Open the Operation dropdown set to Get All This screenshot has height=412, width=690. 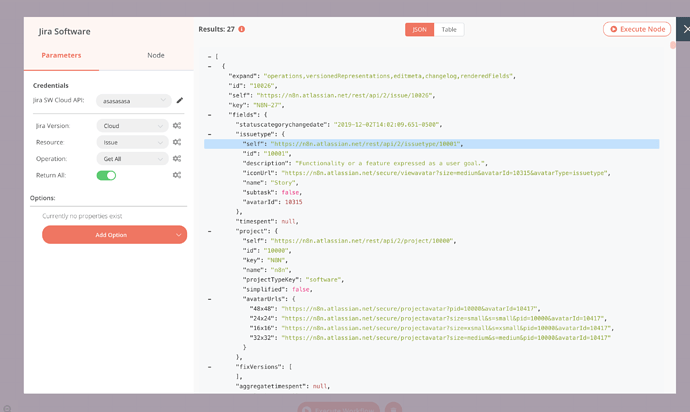point(128,158)
